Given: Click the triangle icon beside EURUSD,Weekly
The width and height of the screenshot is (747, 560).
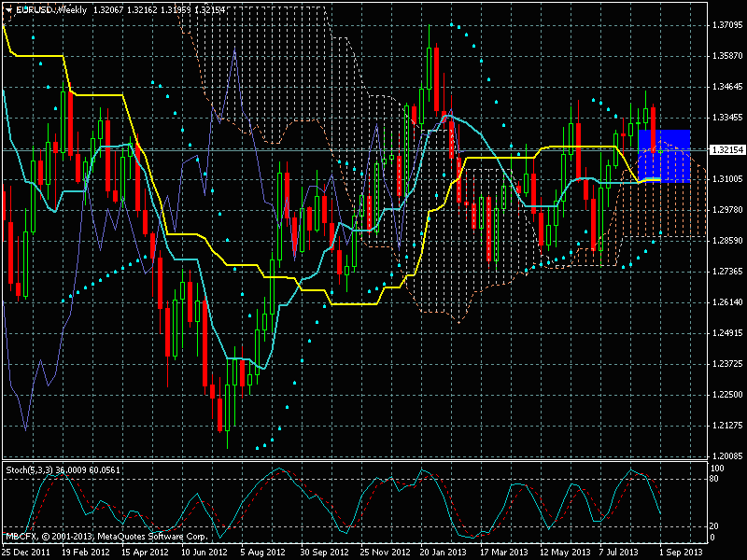Looking at the screenshot, I should pyautogui.click(x=8, y=8).
